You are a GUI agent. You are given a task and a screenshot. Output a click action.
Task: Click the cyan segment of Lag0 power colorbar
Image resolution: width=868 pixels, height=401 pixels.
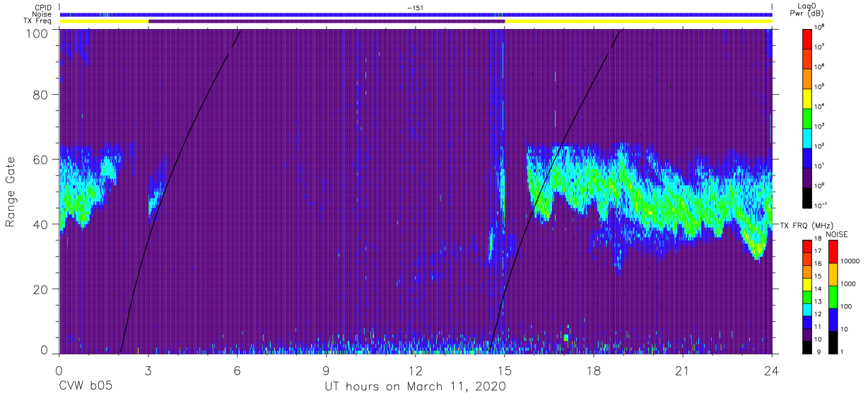[x=807, y=137]
